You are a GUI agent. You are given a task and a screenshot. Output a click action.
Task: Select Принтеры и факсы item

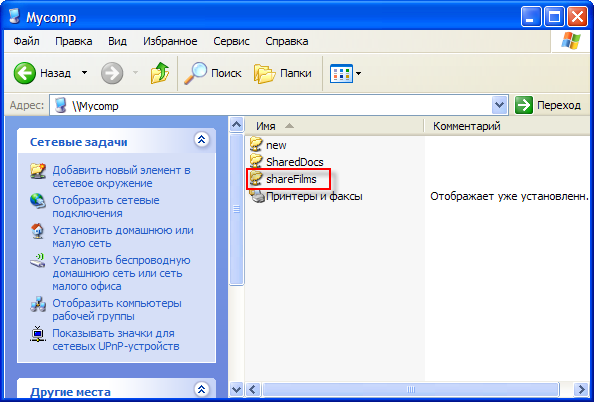pyautogui.click(x=306, y=196)
